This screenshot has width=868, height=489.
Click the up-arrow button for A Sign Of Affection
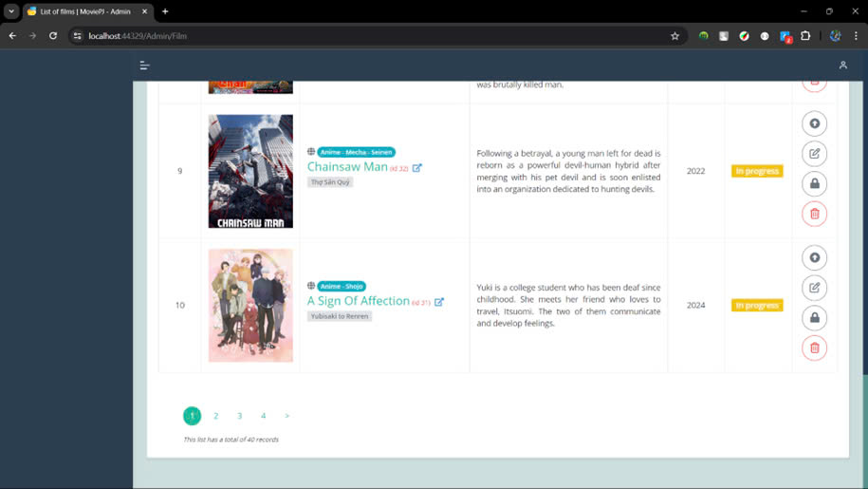click(814, 257)
